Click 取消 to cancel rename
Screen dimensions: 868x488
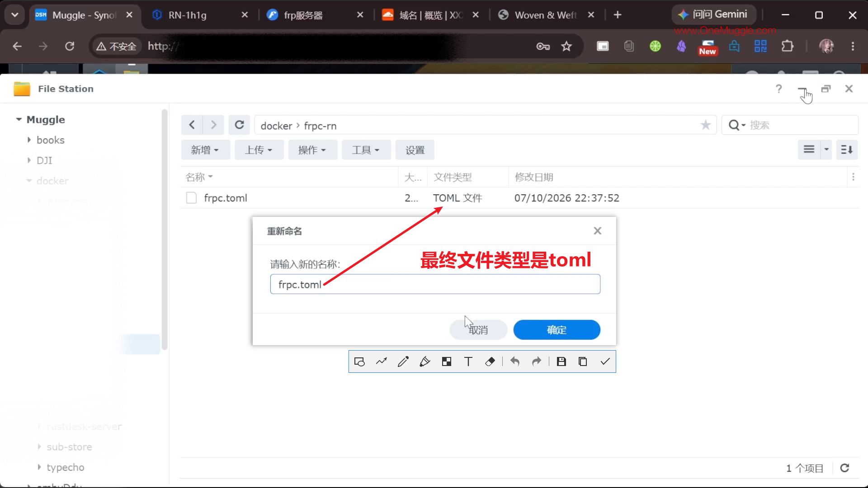[x=478, y=330]
